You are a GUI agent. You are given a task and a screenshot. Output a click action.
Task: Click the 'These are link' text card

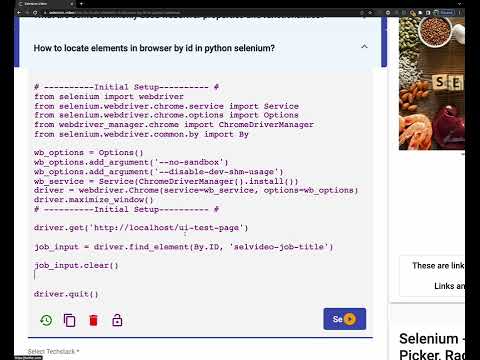click(432, 276)
